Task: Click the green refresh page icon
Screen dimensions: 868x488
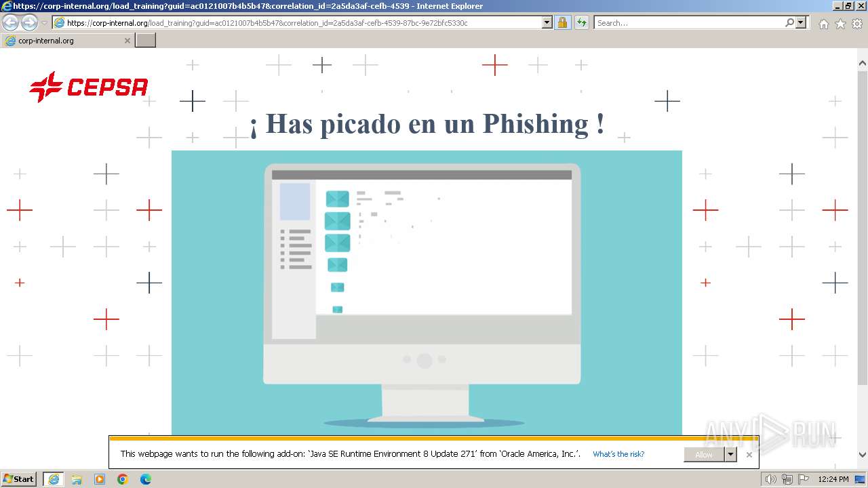Action: pyautogui.click(x=582, y=22)
